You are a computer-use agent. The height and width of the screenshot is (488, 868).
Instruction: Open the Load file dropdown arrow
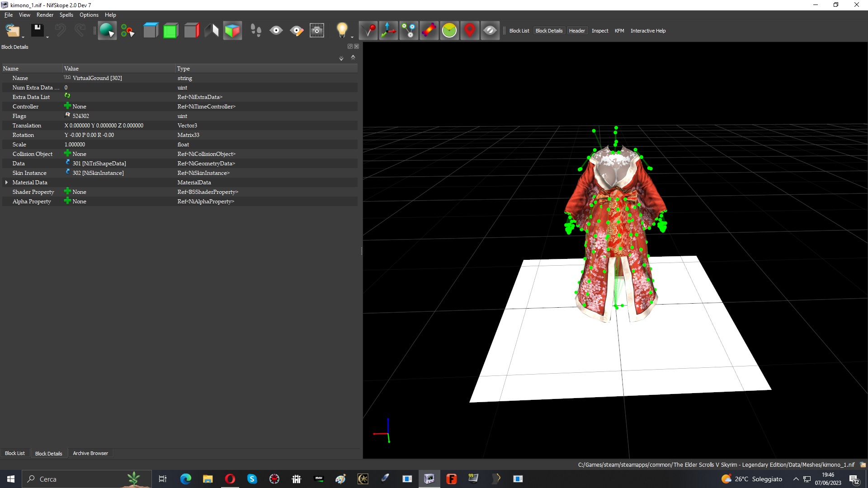(23, 37)
